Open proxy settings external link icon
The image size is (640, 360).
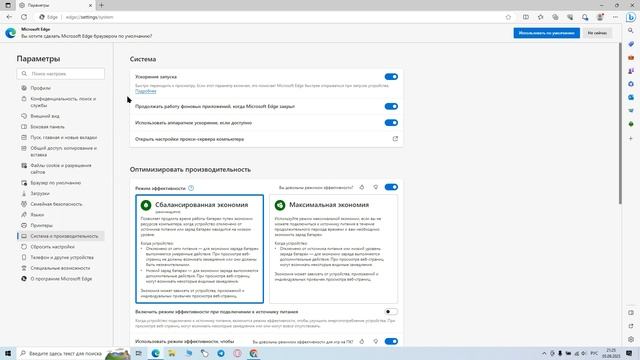click(395, 139)
